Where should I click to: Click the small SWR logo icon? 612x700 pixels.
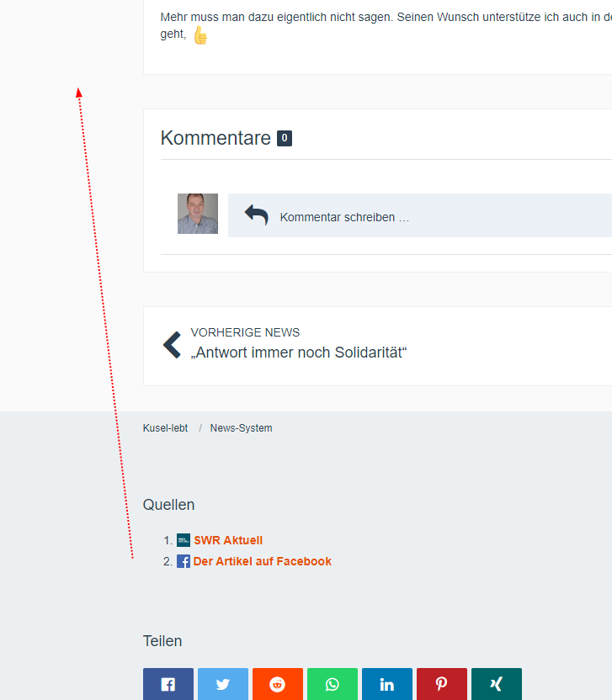184,540
